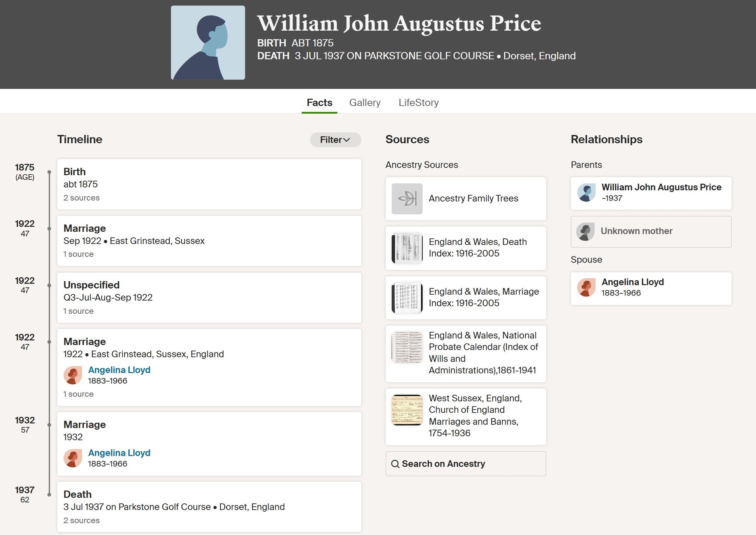Open Angelina Lloyd link in the 1932 Marriage
The height and width of the screenshot is (535, 756).
click(x=119, y=453)
